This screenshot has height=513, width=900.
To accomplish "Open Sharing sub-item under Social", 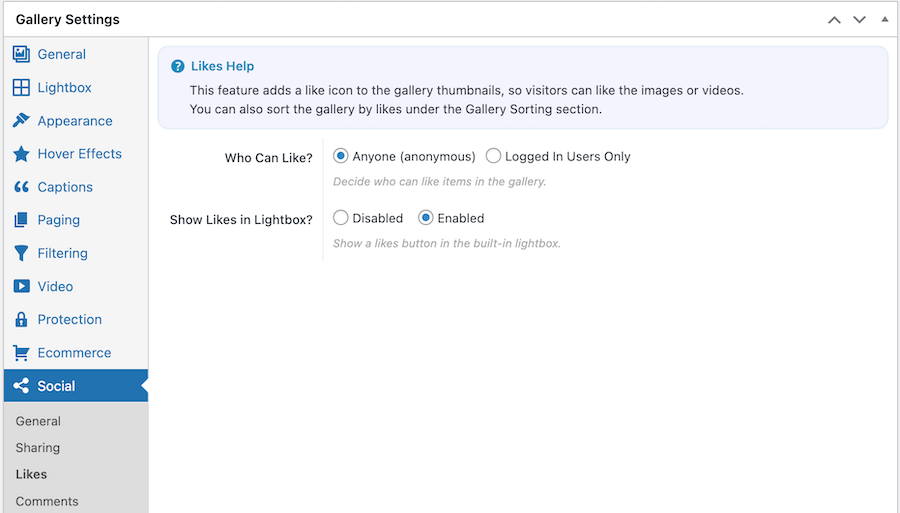I will click(38, 448).
